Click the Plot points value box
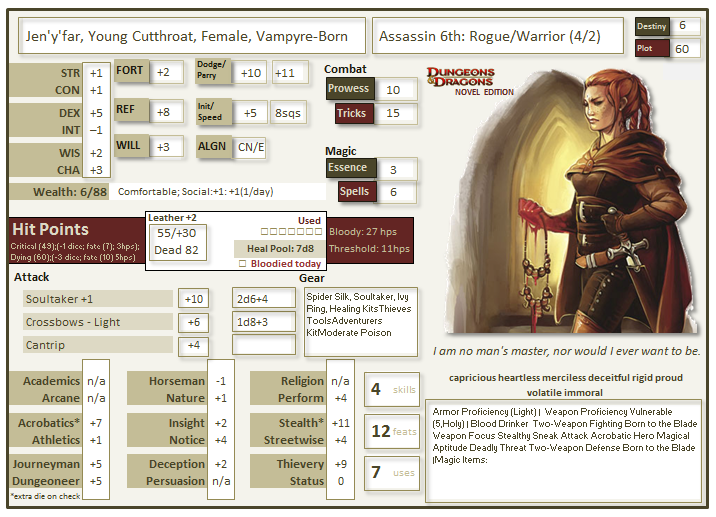Screen dimensions: 716x517 (686, 48)
